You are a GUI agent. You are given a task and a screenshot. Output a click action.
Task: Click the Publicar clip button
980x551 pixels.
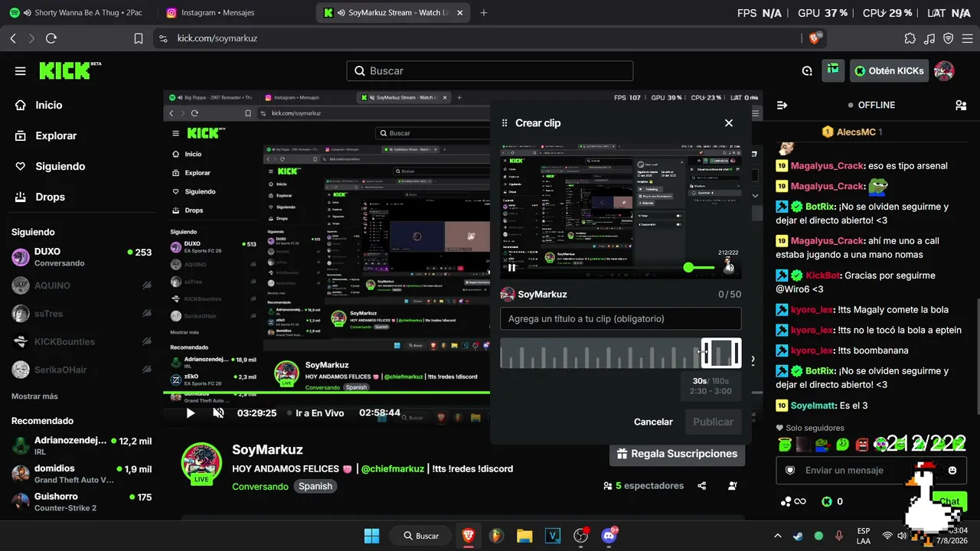coord(713,422)
